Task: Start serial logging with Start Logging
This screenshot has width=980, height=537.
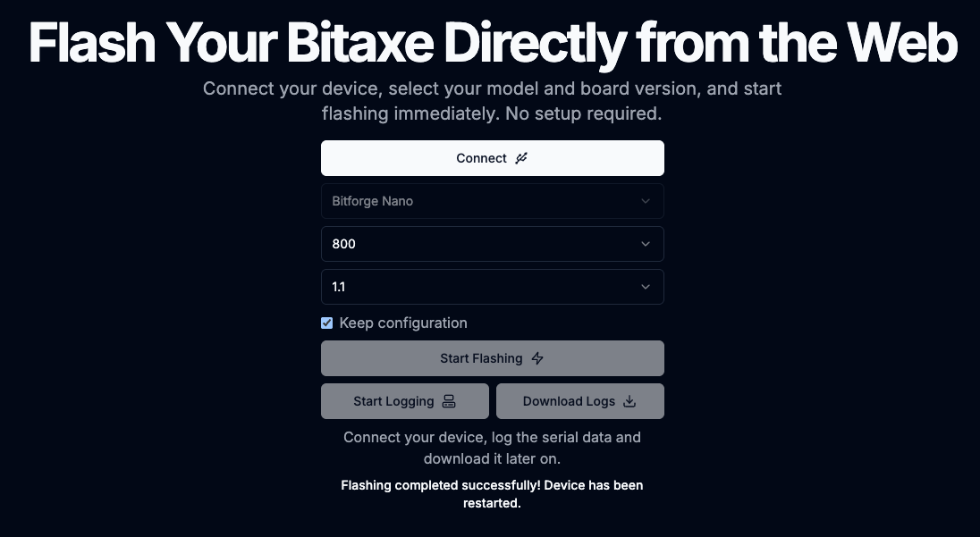Action: 404,401
